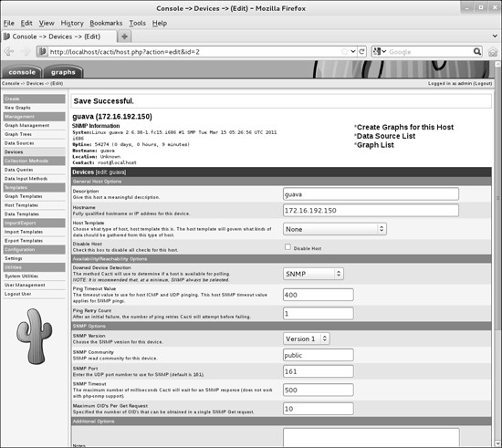Click Logout User in sidebar
Screen dimensions: 502x448
coord(18,294)
